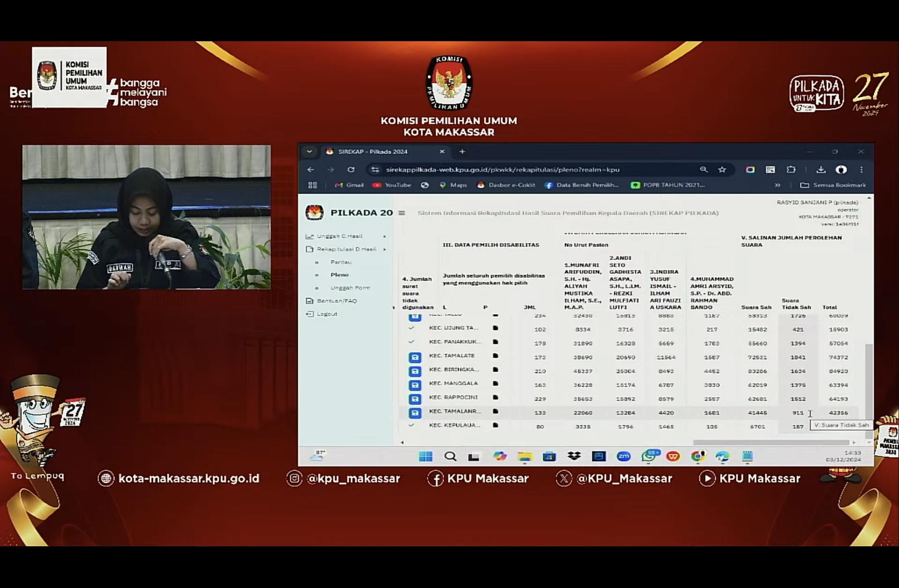
Task: Click checkmark on KEC. KEPULAUAN row
Action: coord(411,425)
